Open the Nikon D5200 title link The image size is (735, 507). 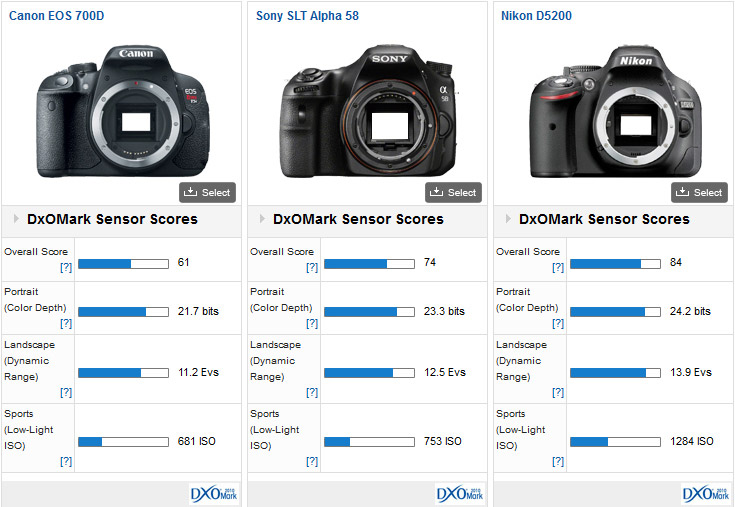(536, 16)
